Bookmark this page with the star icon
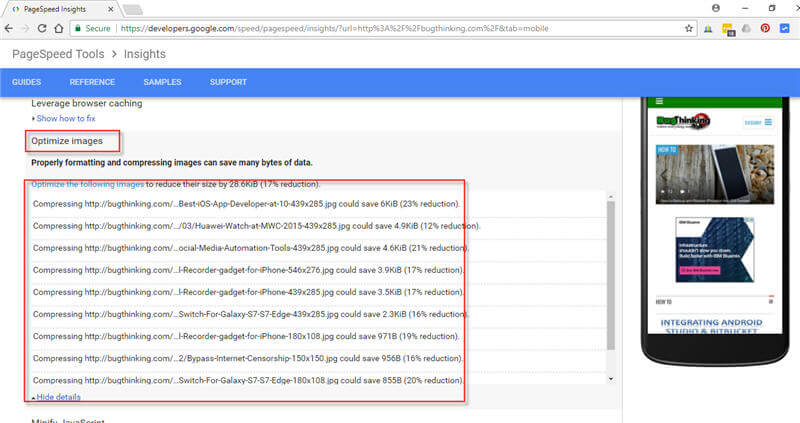 (x=689, y=29)
